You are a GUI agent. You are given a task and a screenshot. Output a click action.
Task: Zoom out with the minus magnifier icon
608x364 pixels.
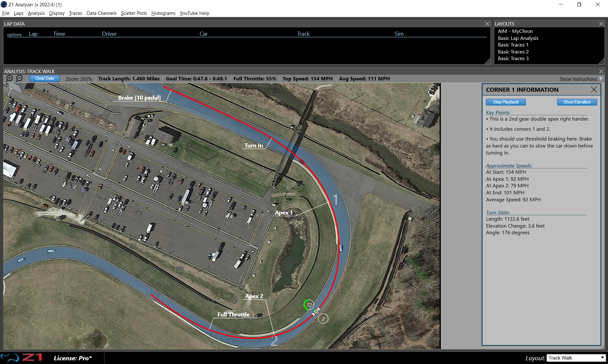(x=19, y=78)
